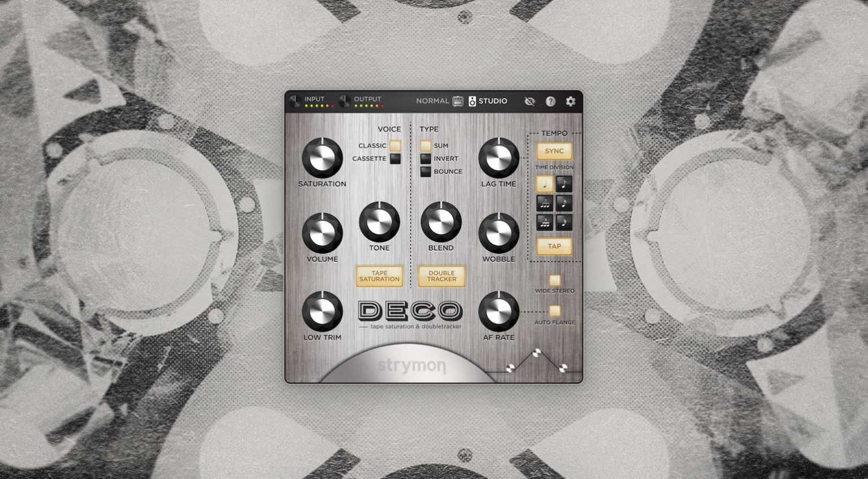Image resolution: width=868 pixels, height=479 pixels.
Task: Open the plugin settings gear
Action: point(570,101)
